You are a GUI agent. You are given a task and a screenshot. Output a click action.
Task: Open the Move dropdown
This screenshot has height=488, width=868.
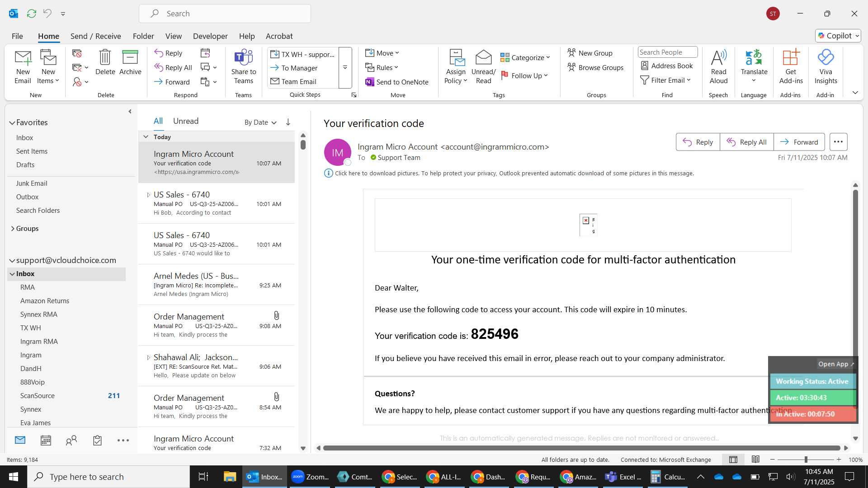[382, 53]
